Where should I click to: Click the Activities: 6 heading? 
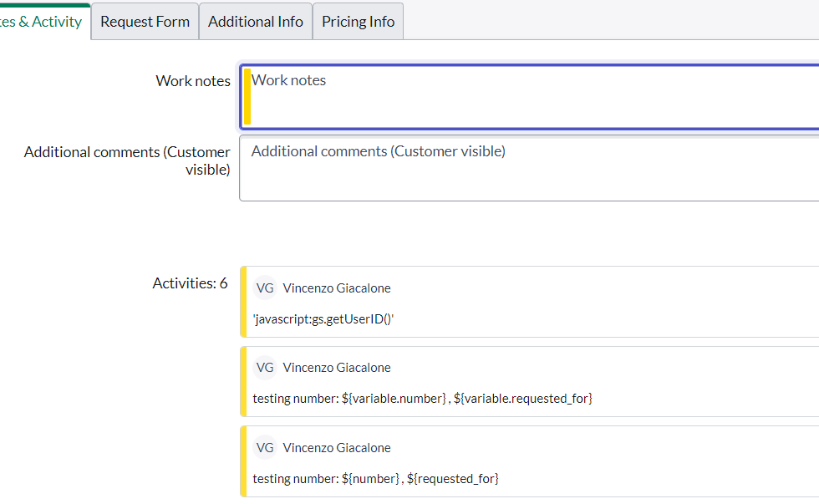(x=190, y=283)
